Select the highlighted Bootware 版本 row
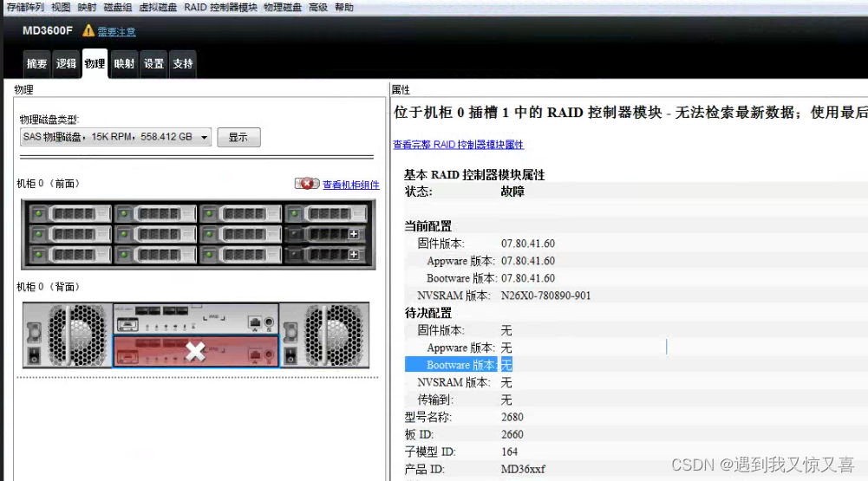Screen dimensions: 868x481 [x=459, y=365]
